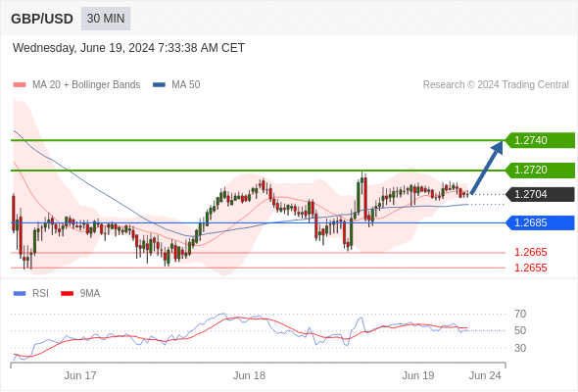Click the Jun 24 date axis label
Viewport: 578px width, 392px height.
(485, 375)
